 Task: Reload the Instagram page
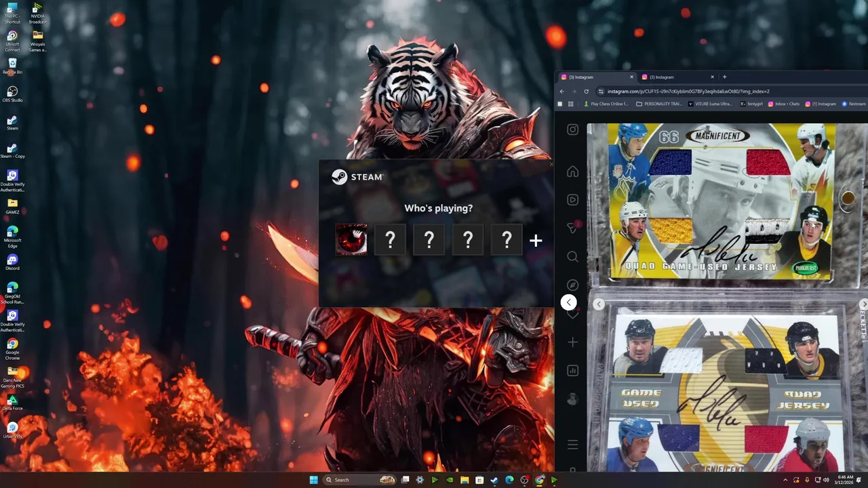pos(587,91)
